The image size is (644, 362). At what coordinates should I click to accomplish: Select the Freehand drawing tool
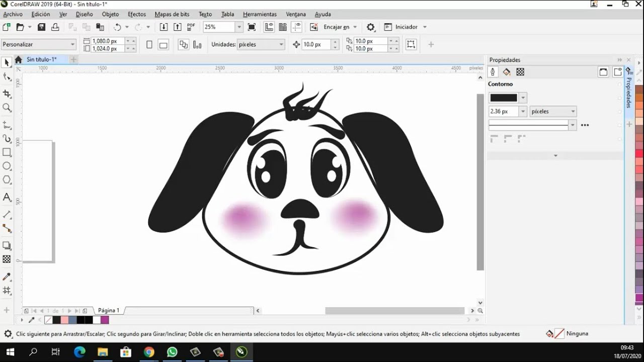[7, 124]
